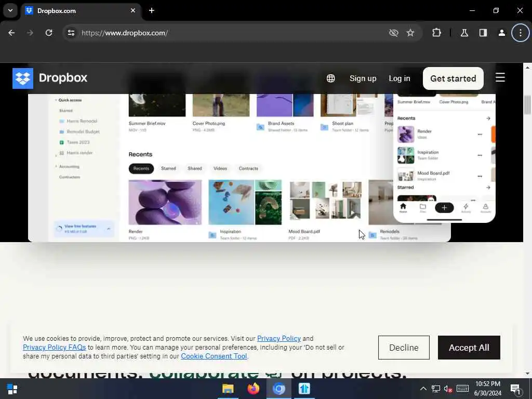Select the Contracts filter pill
Image resolution: width=532 pixels, height=399 pixels.
click(x=248, y=169)
